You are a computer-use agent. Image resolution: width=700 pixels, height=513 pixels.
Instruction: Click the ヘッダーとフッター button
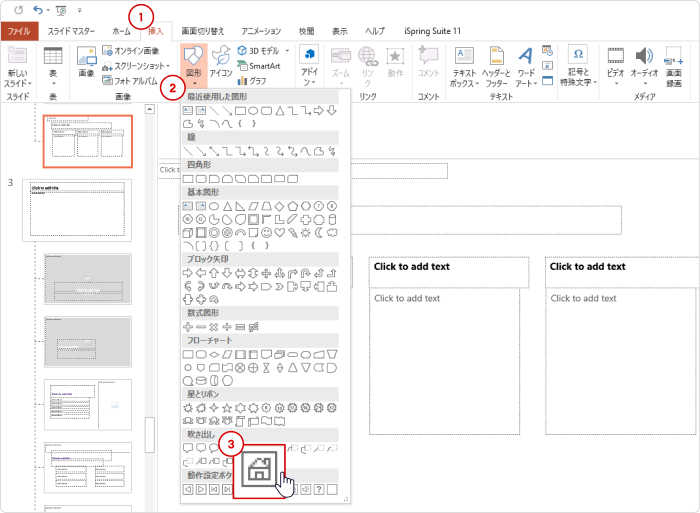click(x=496, y=67)
